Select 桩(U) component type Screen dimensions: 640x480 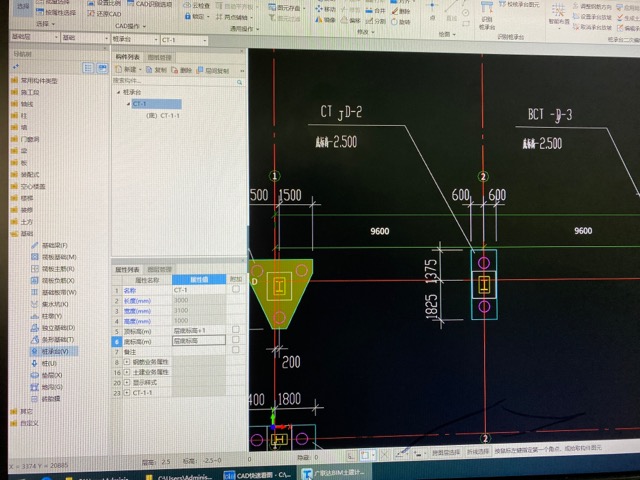[44, 363]
